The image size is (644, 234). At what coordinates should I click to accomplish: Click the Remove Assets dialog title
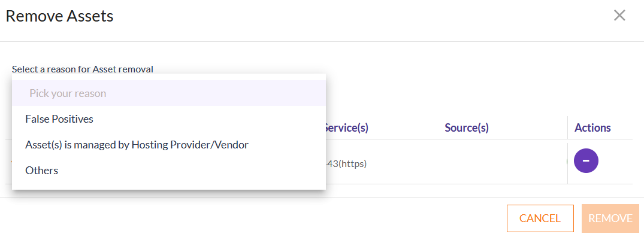pyautogui.click(x=59, y=16)
